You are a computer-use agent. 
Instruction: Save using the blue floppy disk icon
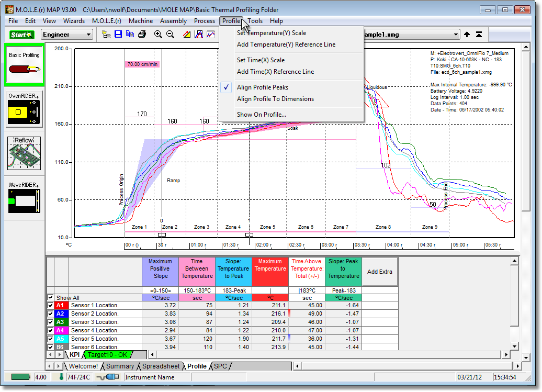(x=118, y=34)
